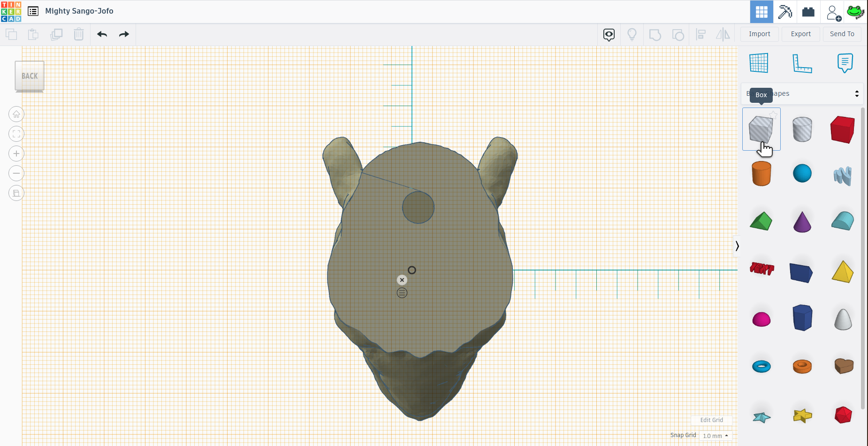Collapse the shapes panel chevron

point(737,246)
